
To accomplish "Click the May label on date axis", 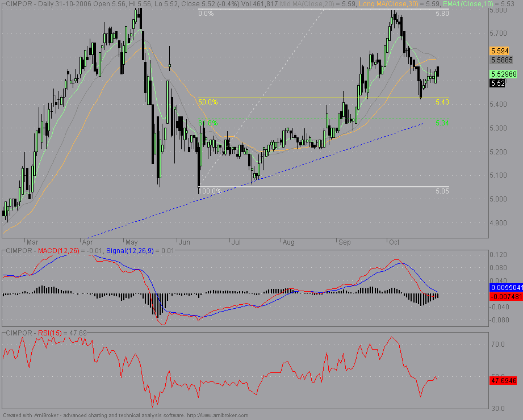I will tap(131, 242).
